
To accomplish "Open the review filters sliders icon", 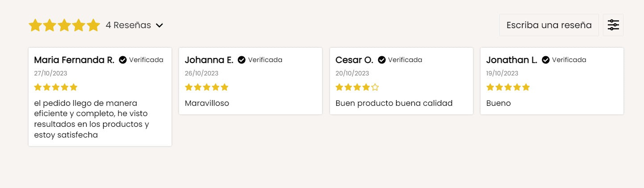I will (x=613, y=25).
